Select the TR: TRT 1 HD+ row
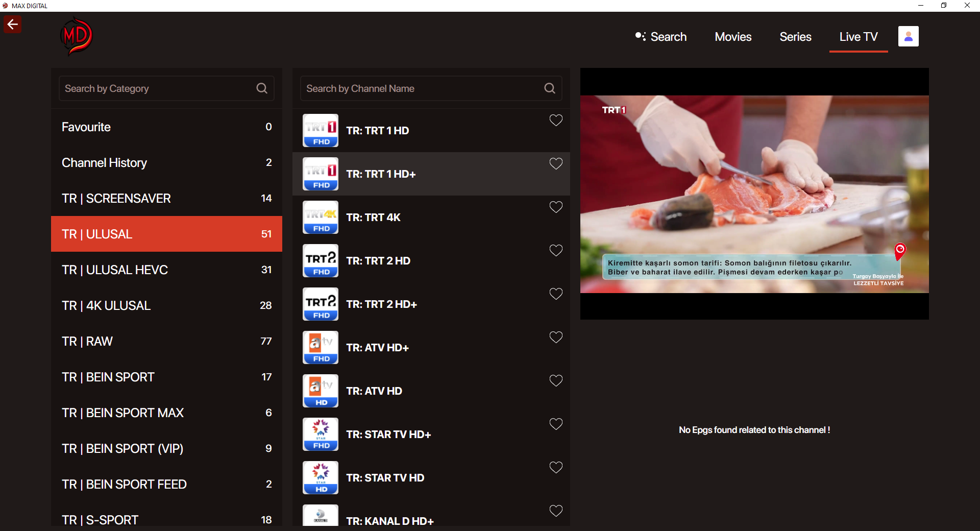This screenshot has height=531, width=980. pyautogui.click(x=431, y=174)
